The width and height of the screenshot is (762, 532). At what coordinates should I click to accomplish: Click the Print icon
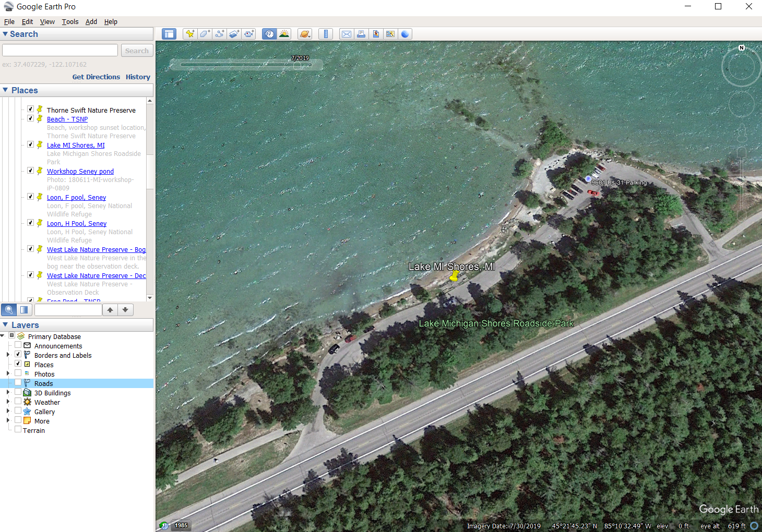361,34
